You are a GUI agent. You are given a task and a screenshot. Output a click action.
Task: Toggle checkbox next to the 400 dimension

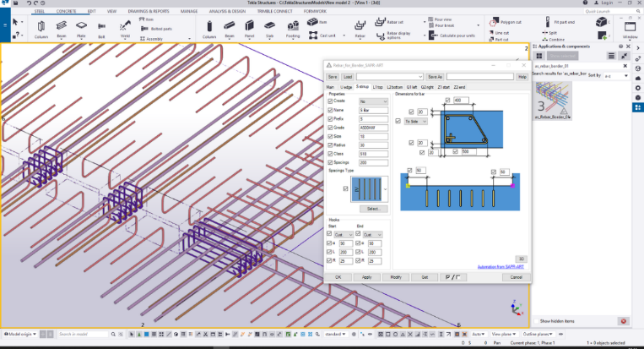point(447,100)
